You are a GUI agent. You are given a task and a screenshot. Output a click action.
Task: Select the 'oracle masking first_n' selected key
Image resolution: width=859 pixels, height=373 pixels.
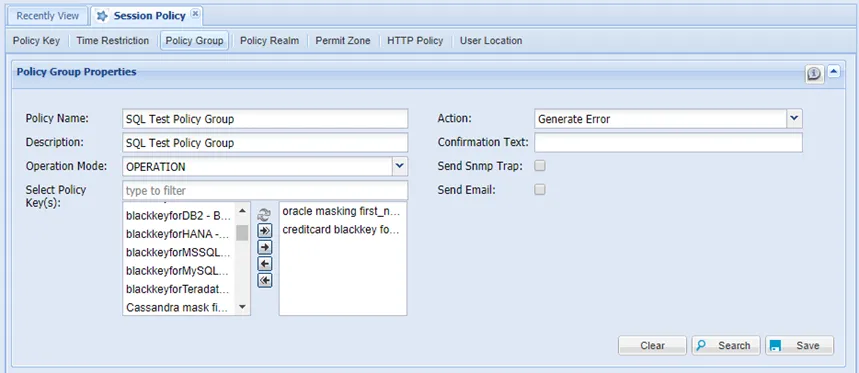(343, 211)
